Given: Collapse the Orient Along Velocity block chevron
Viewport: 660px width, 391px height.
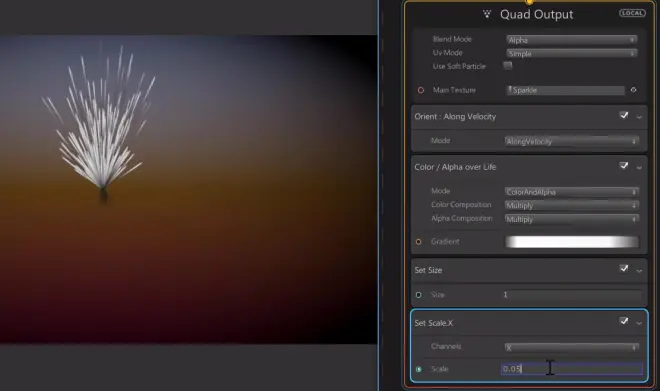Looking at the screenshot, I should click(x=639, y=117).
